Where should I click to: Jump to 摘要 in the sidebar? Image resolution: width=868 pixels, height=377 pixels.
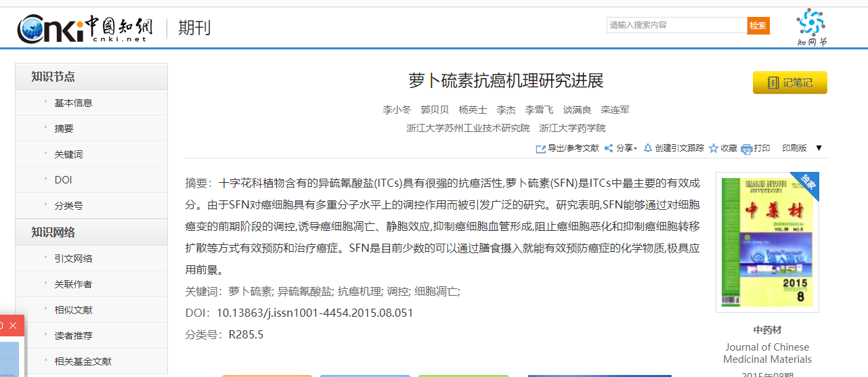[64, 129]
